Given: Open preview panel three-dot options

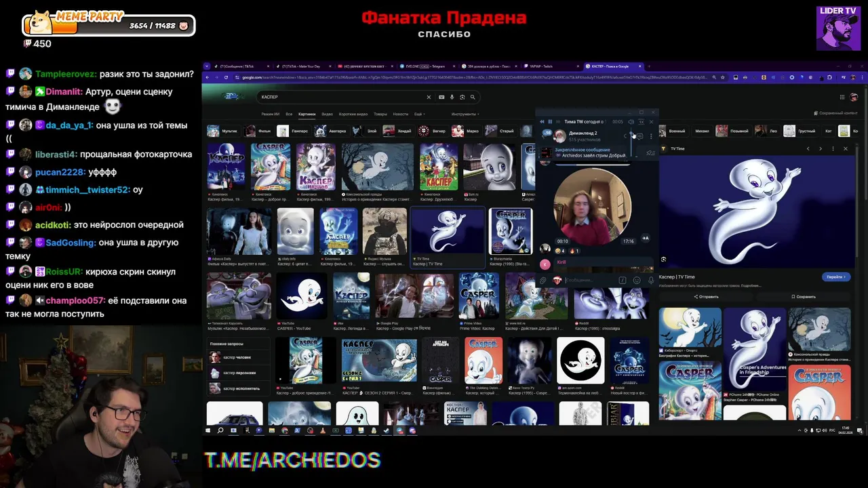Looking at the screenshot, I should (833, 148).
